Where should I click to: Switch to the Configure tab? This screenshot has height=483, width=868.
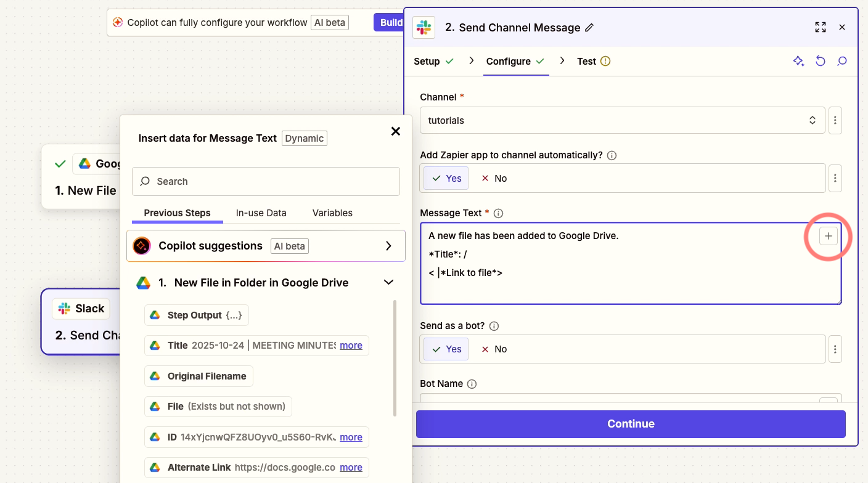click(515, 61)
